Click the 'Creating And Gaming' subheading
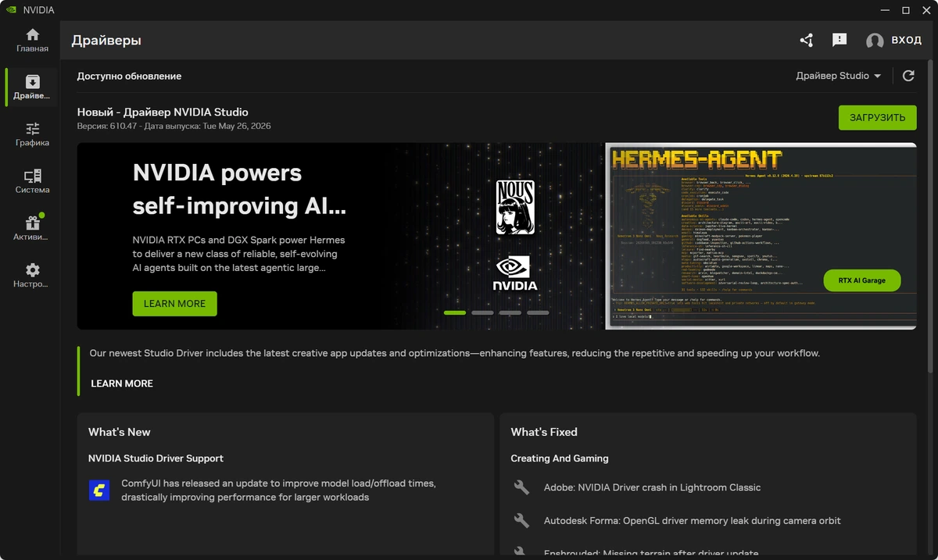The width and height of the screenshot is (938, 560). pyautogui.click(x=560, y=458)
